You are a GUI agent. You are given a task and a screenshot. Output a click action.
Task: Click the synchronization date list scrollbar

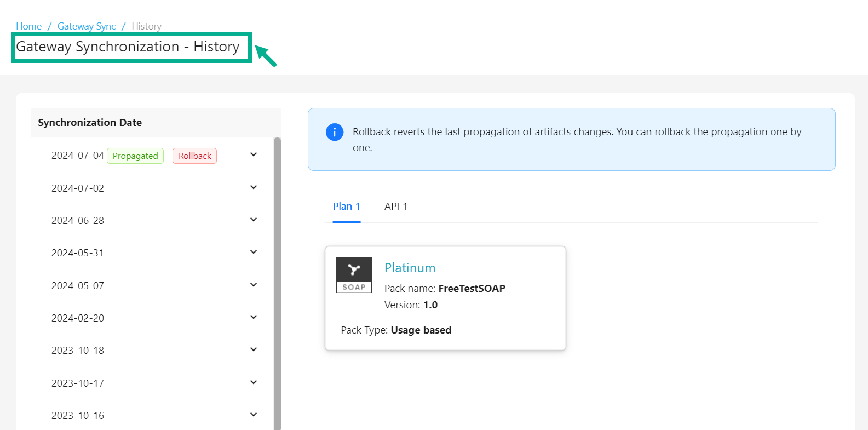[277, 274]
